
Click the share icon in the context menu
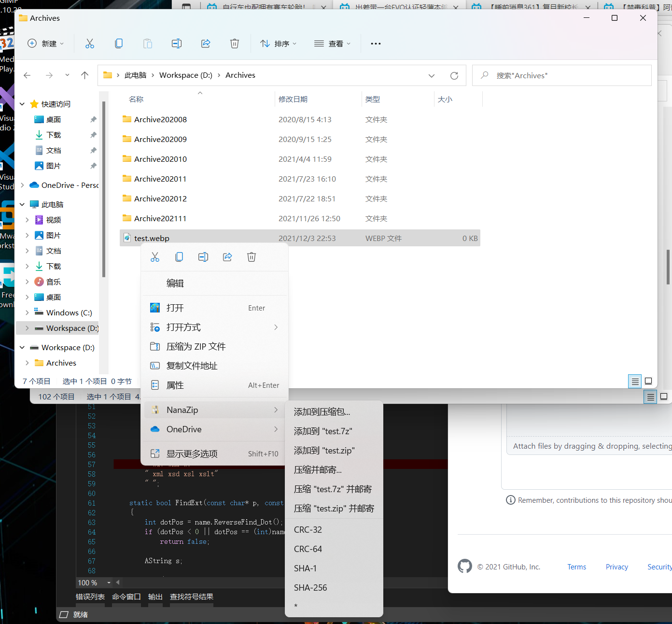coord(227,256)
